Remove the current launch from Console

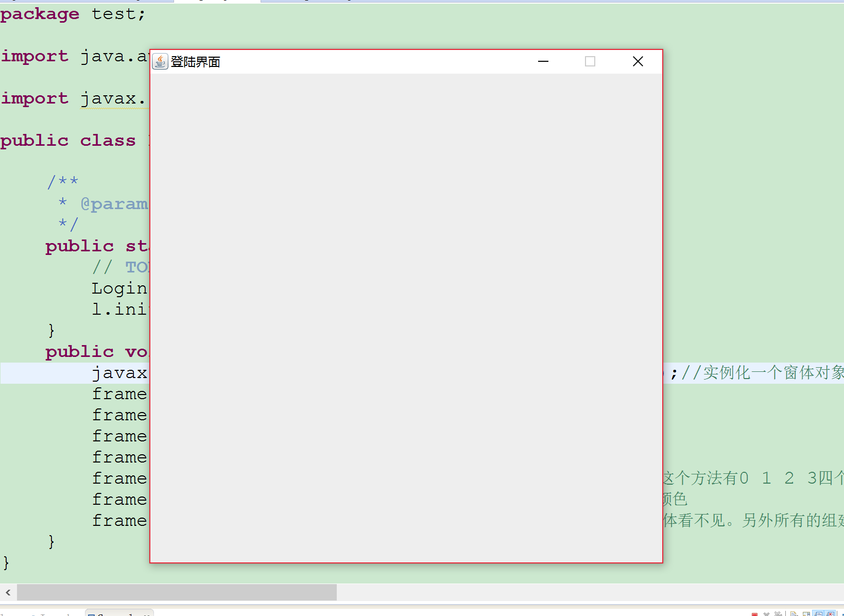[767, 614]
